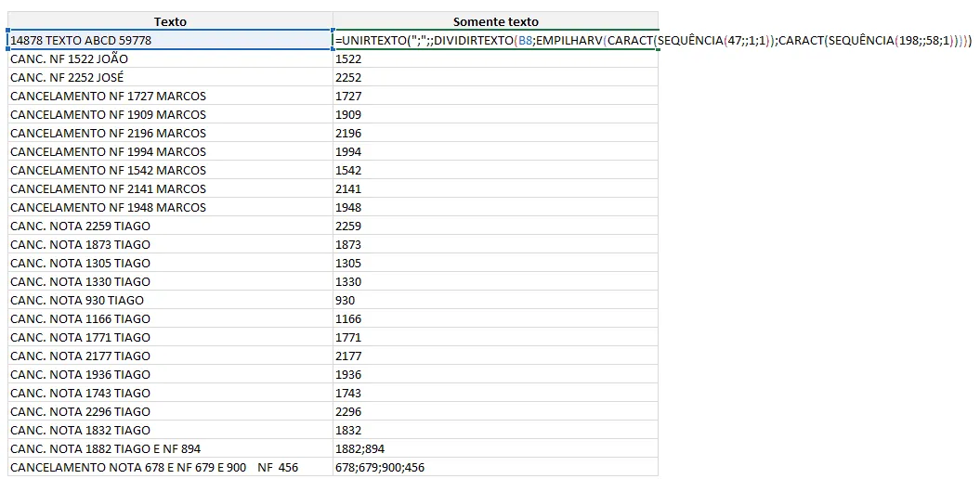980x479 pixels.
Task: Click result cell '1330'
Action: [496, 281]
